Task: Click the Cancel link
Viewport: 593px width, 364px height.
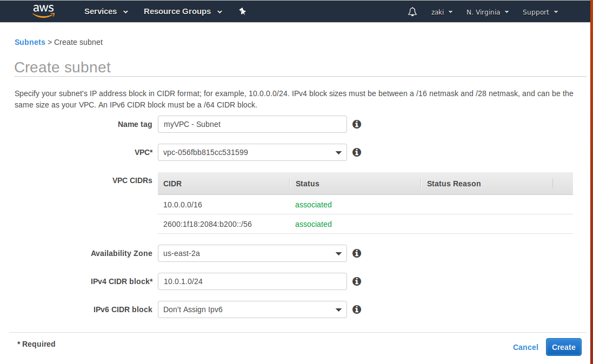Action: 525,347
